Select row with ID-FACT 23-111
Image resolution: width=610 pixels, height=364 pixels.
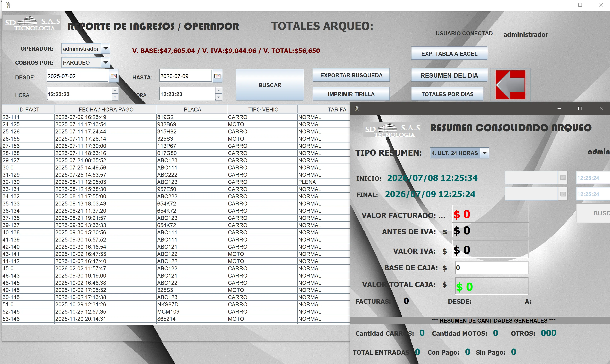(176, 117)
